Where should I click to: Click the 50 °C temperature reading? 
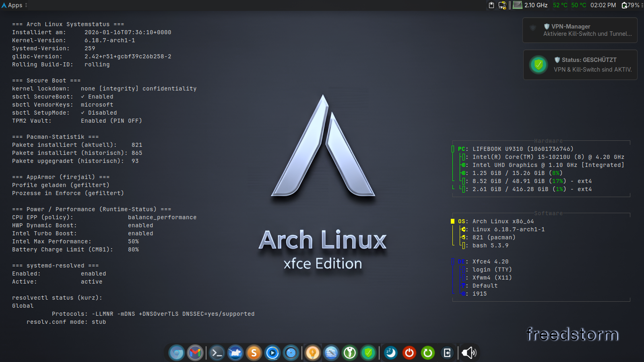tap(579, 5)
